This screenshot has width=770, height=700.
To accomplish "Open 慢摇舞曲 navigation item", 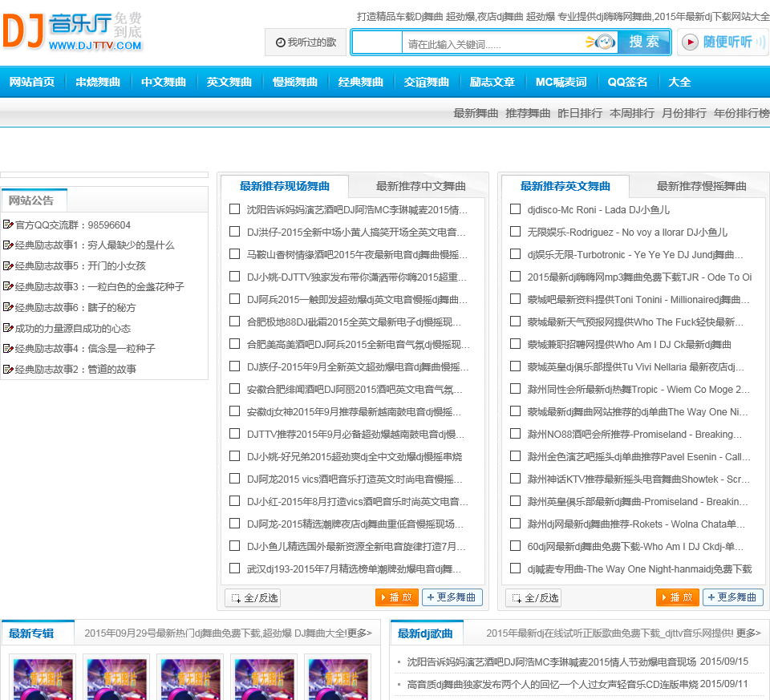I will [294, 82].
